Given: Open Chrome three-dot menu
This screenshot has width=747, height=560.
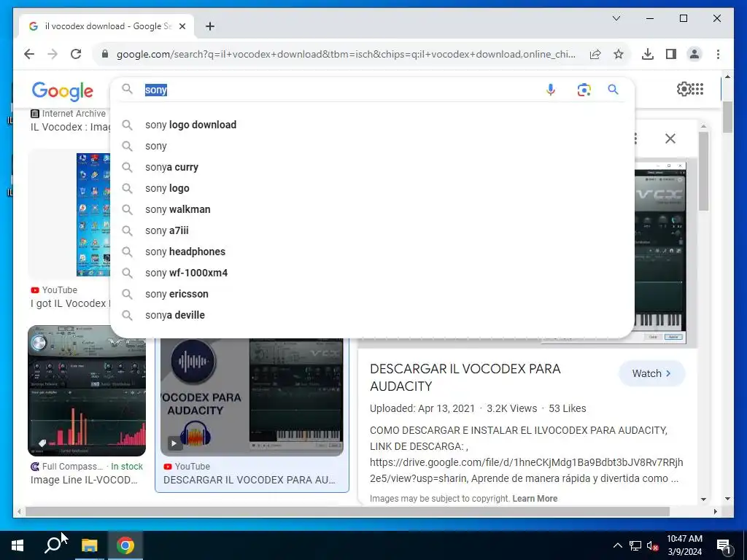Looking at the screenshot, I should pos(718,54).
